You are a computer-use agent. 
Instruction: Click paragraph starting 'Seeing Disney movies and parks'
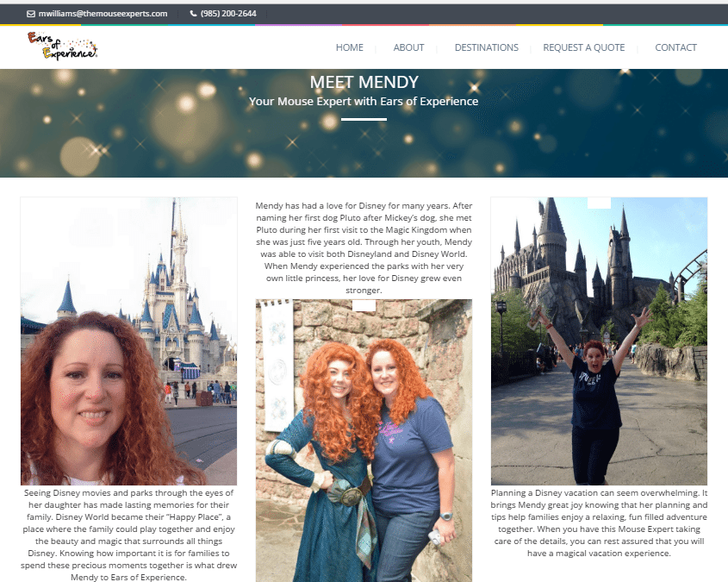(128, 535)
